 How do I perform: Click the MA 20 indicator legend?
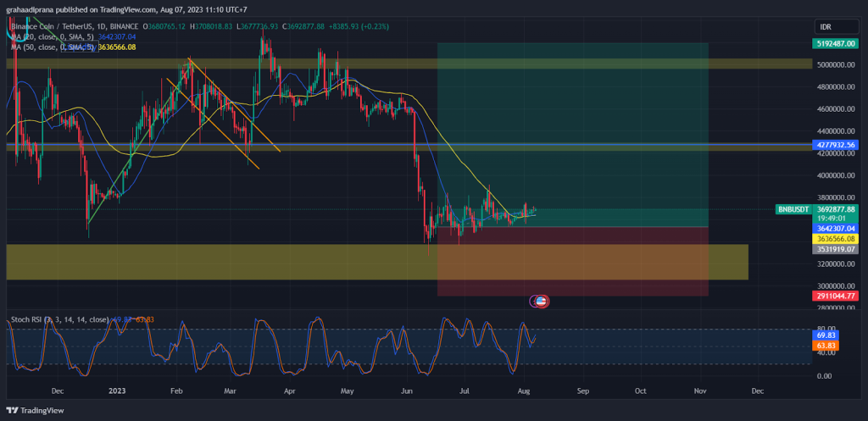53,36
